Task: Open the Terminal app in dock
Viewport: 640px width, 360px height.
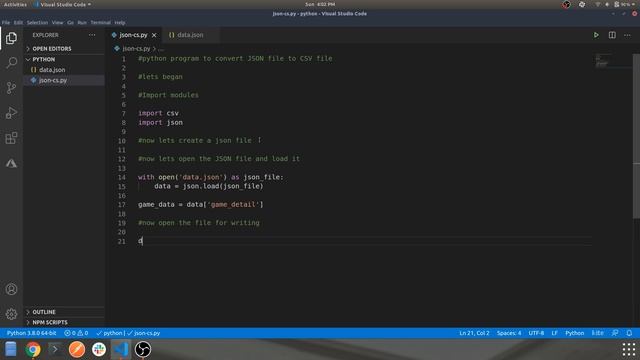Action: [55, 349]
